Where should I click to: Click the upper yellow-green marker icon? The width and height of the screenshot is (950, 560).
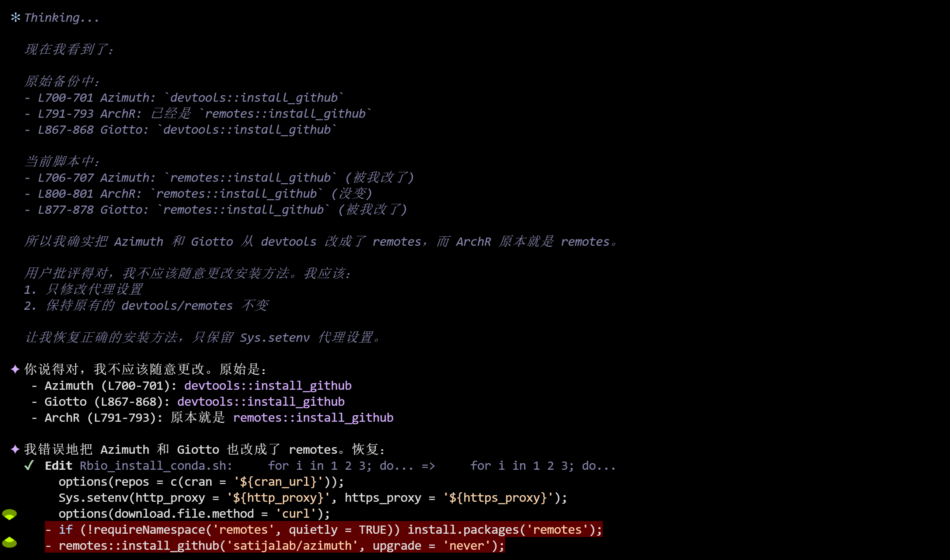pos(9,514)
